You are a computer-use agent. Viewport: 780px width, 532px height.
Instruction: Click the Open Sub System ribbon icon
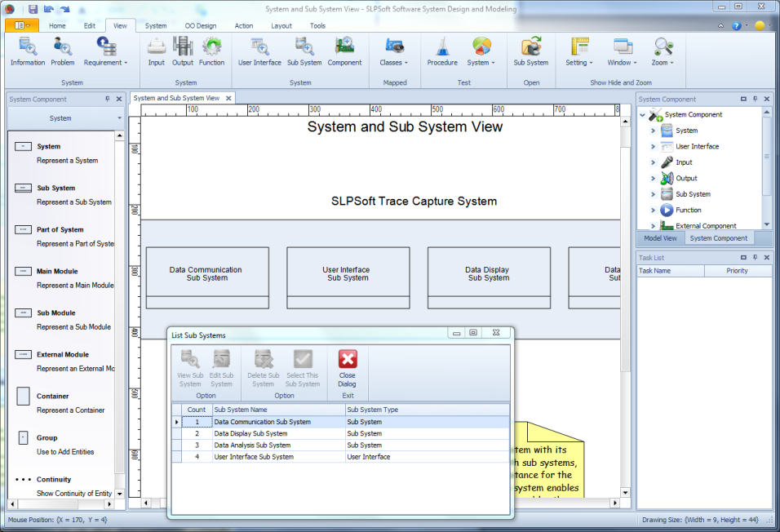pyautogui.click(x=531, y=51)
